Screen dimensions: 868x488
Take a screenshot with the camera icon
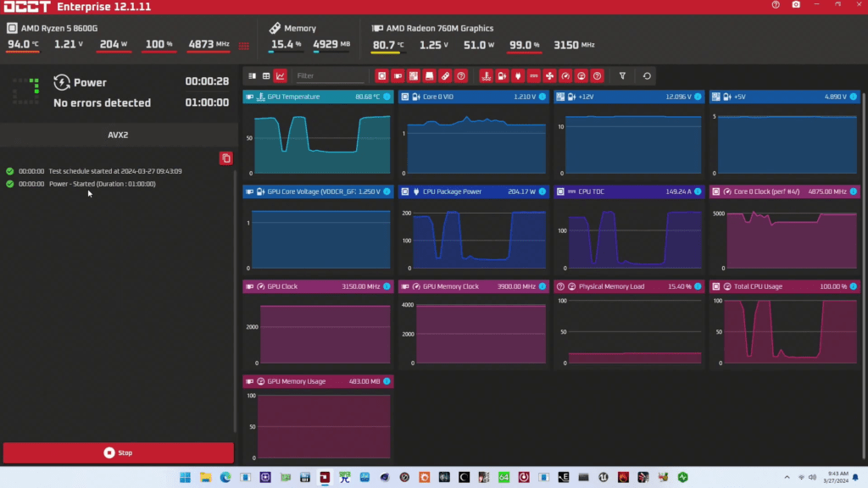click(x=796, y=5)
